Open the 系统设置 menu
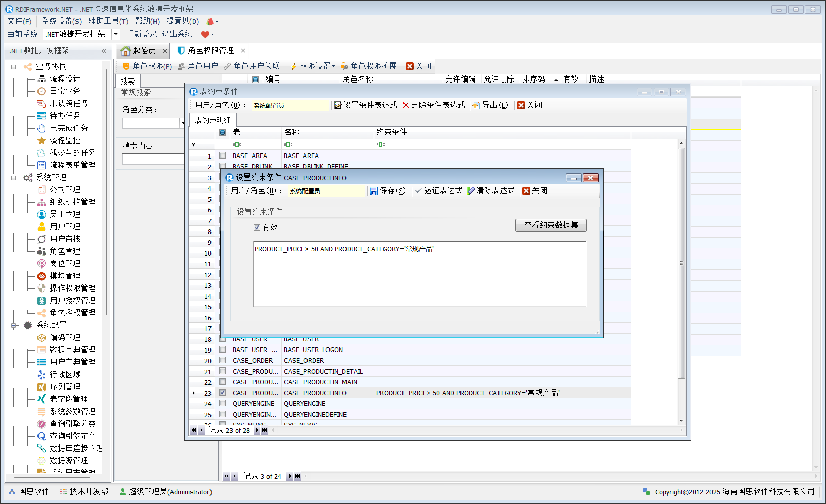The image size is (826, 504). [62, 21]
